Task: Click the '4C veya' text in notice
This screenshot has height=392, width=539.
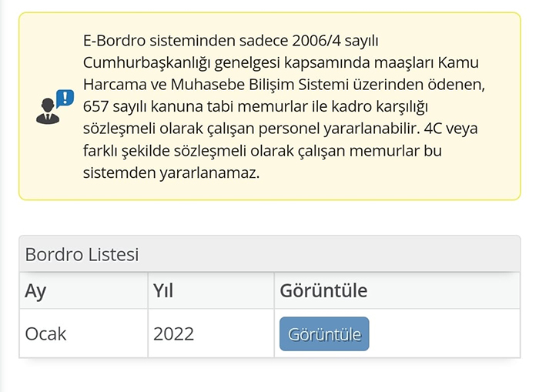Action: click(450, 129)
